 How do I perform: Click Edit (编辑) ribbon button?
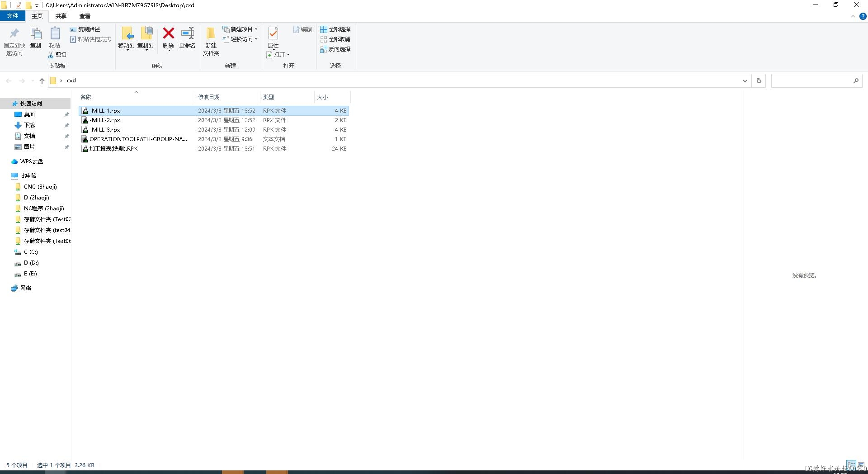click(x=302, y=29)
